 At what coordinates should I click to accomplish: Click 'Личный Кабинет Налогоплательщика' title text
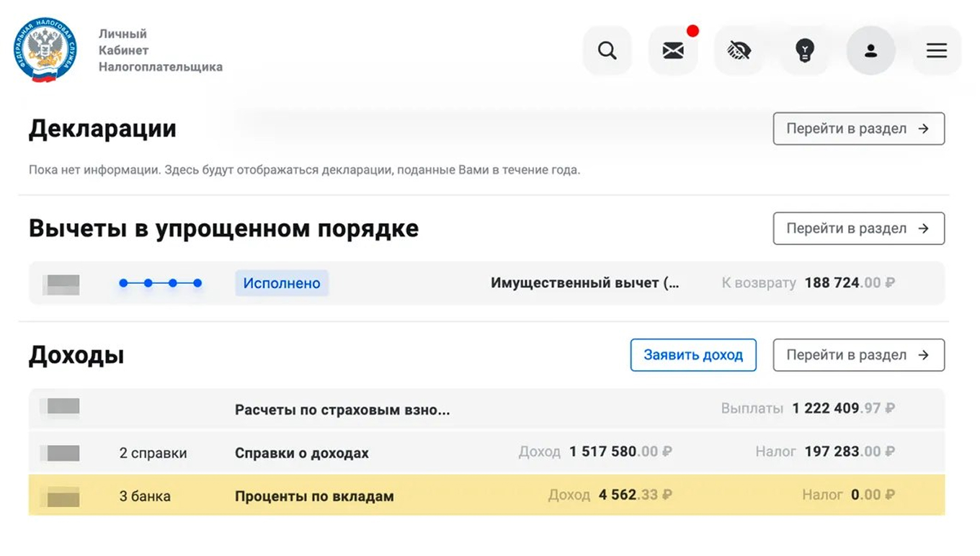[161, 50]
